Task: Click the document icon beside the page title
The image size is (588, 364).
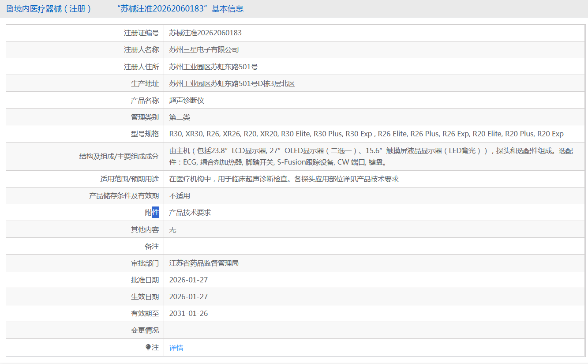Action: [x=10, y=9]
